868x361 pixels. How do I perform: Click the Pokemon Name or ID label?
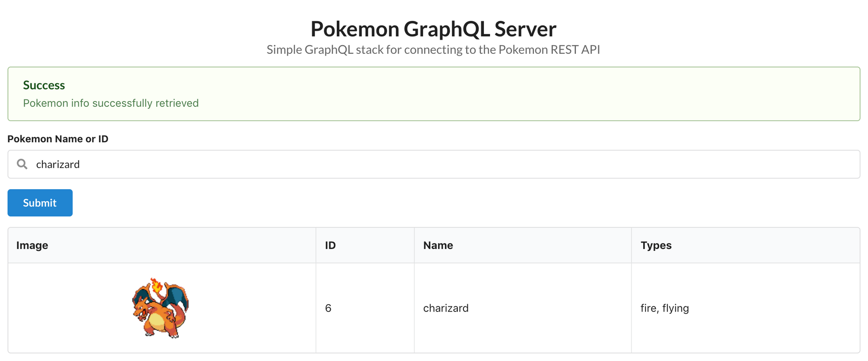[x=58, y=139]
